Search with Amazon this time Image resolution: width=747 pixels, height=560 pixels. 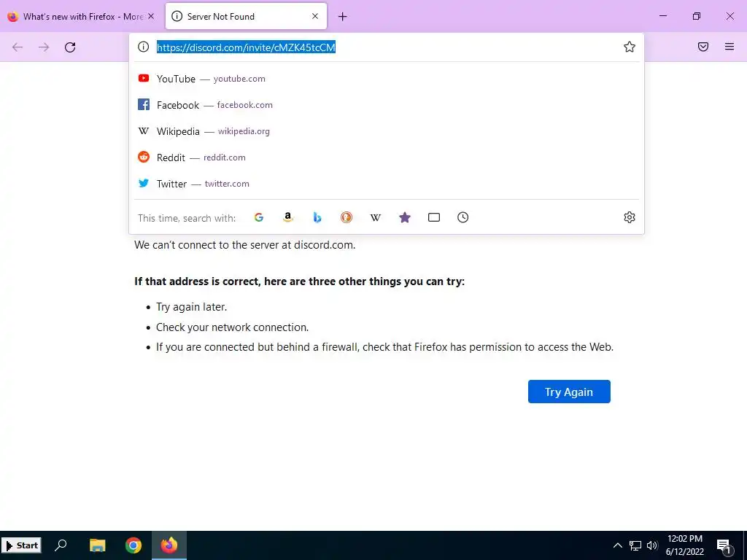pyautogui.click(x=287, y=217)
